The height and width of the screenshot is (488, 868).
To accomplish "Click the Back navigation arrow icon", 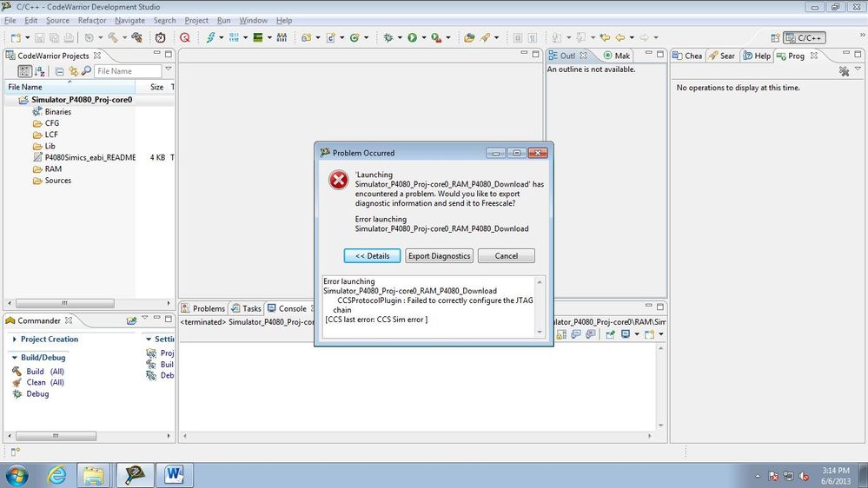I will (x=620, y=37).
